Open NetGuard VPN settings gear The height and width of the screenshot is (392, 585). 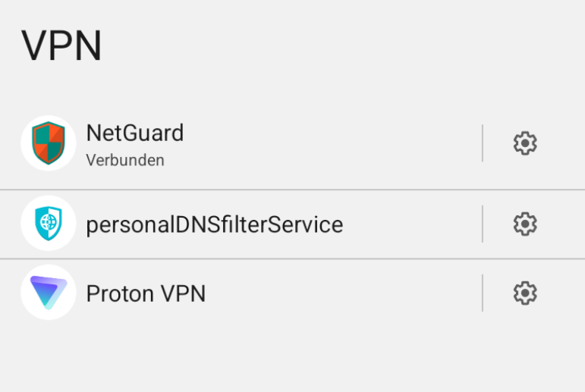(525, 143)
